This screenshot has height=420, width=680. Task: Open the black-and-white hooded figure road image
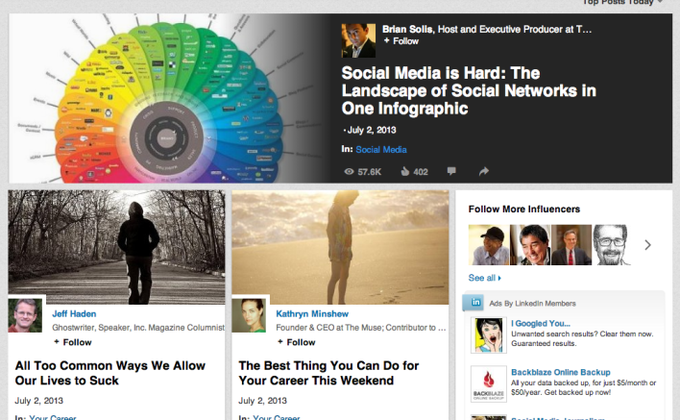117,247
